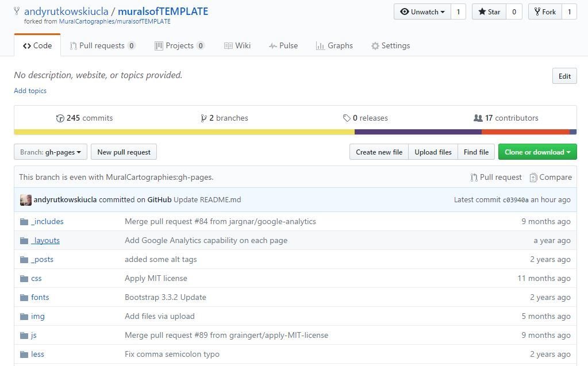
Task: Click the Projects board icon
Action: [159, 46]
